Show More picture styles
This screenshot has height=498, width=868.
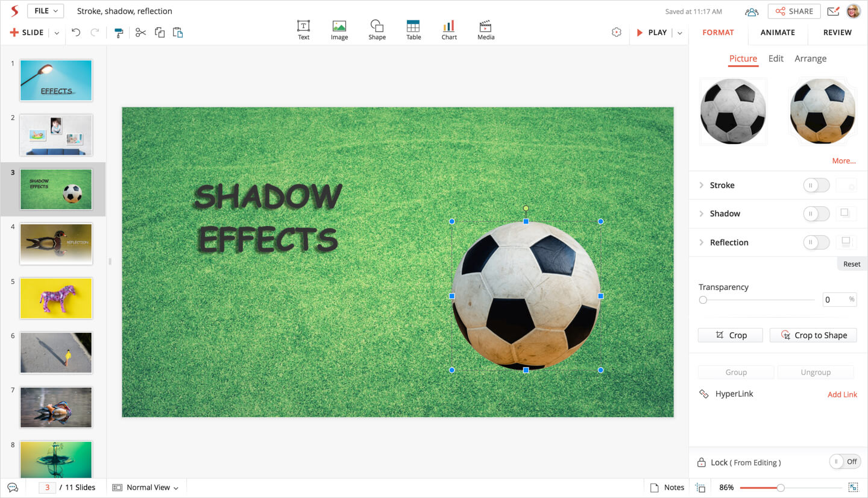coord(844,161)
